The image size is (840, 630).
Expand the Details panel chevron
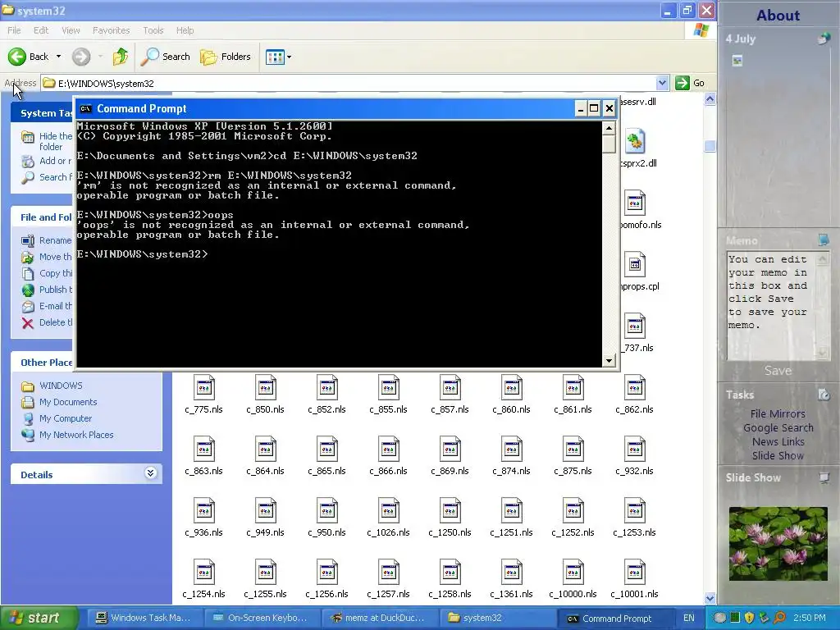[151, 473]
